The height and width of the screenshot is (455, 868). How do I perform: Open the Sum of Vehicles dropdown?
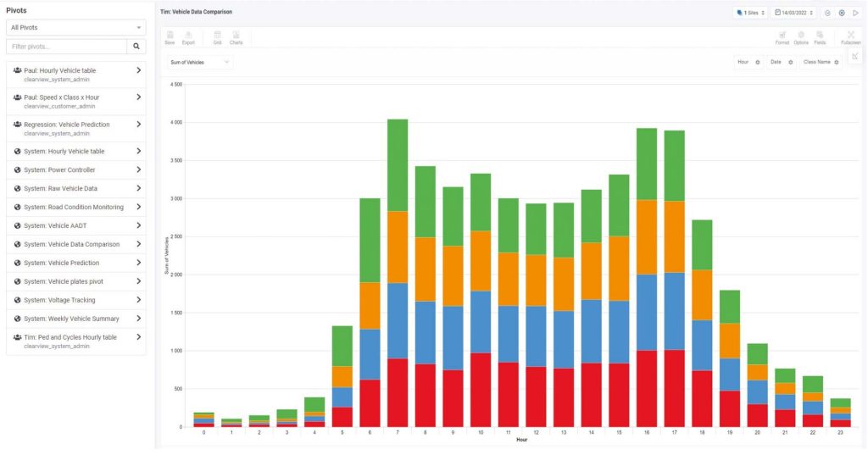[x=199, y=63]
